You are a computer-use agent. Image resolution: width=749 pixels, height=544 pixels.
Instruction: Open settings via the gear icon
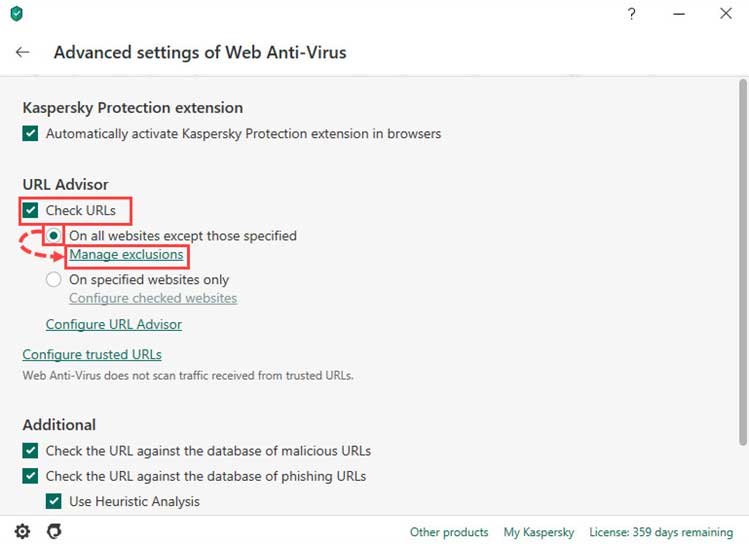pos(22,531)
